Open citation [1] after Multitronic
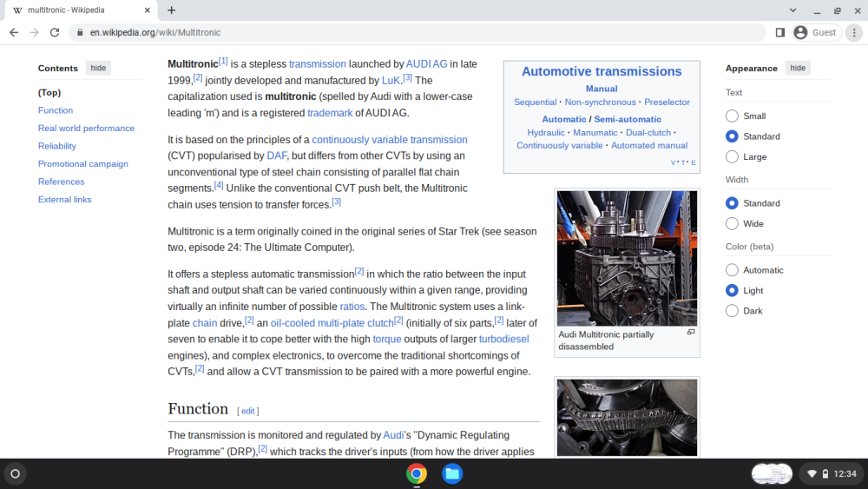The width and height of the screenshot is (868, 489). 223,61
